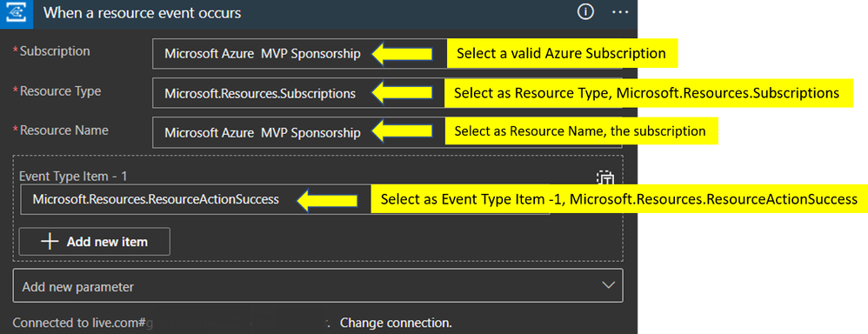Screen dimensions: 868x334
Task: Open the Subscription dropdown field
Action: click(x=387, y=54)
